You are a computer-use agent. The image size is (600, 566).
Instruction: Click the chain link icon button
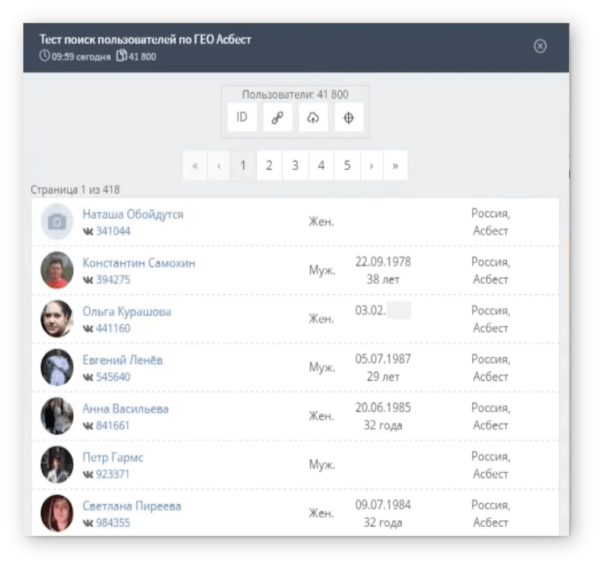[277, 117]
